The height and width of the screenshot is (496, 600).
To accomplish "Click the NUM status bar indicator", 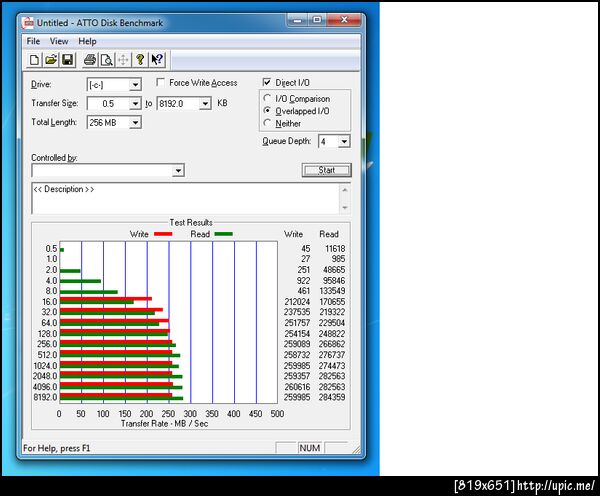I will [x=310, y=447].
